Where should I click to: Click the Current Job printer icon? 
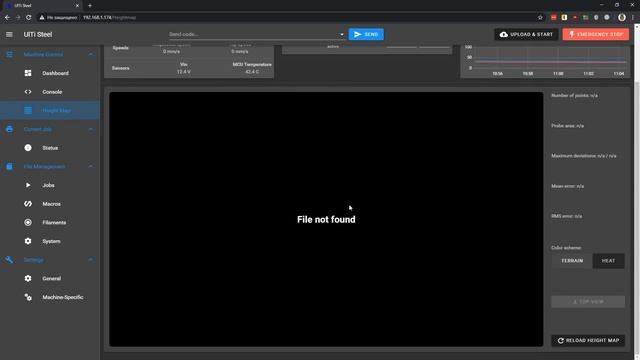pyautogui.click(x=9, y=129)
